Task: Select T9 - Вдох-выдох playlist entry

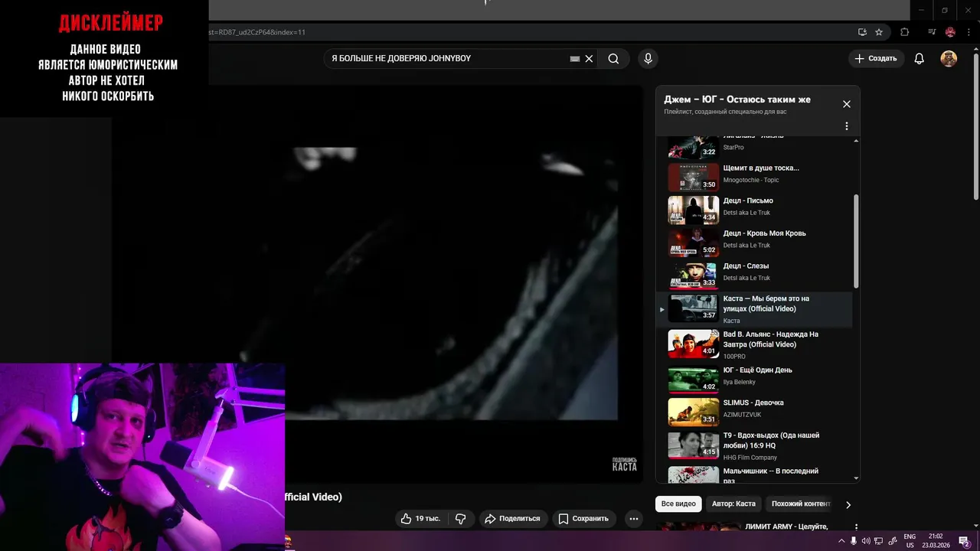Action: pyautogui.click(x=754, y=445)
